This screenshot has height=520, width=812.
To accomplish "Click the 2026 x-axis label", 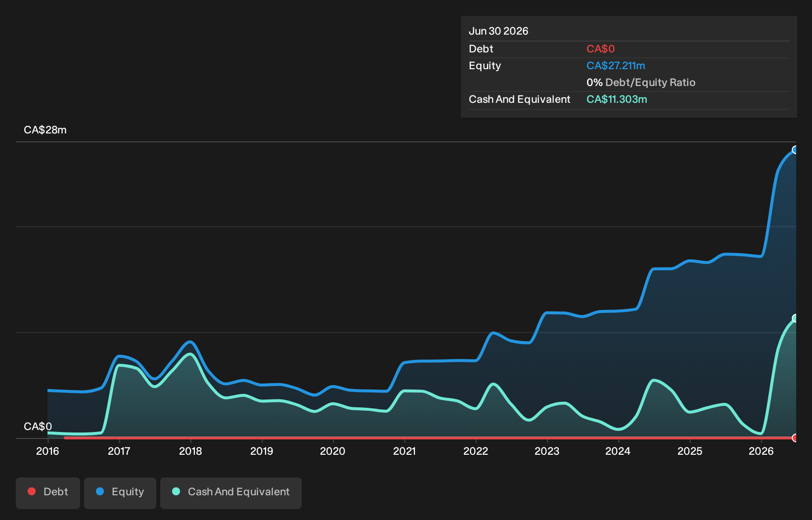I will click(761, 451).
